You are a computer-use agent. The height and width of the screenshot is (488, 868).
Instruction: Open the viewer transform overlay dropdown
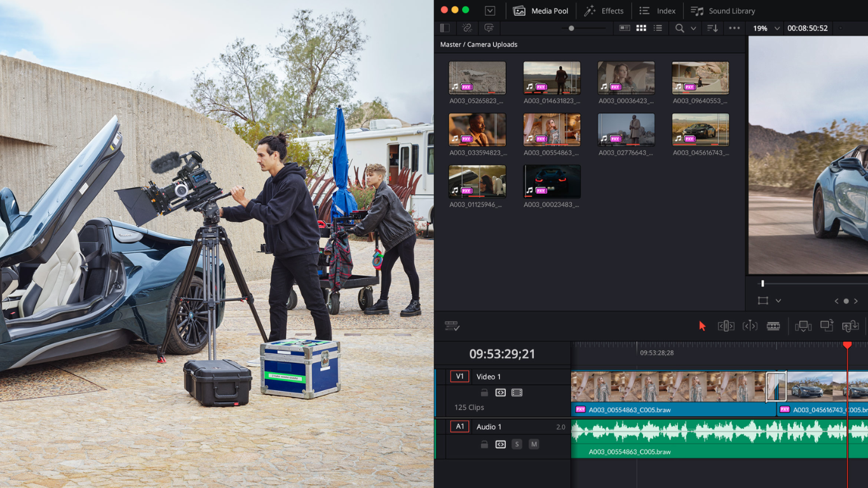tap(778, 301)
